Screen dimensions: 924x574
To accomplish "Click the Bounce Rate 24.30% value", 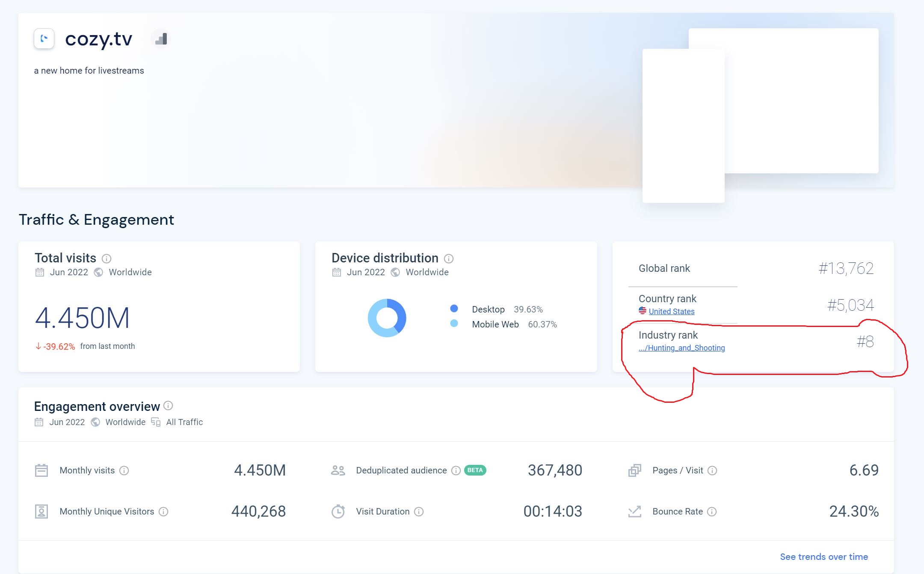I will pyautogui.click(x=854, y=512).
